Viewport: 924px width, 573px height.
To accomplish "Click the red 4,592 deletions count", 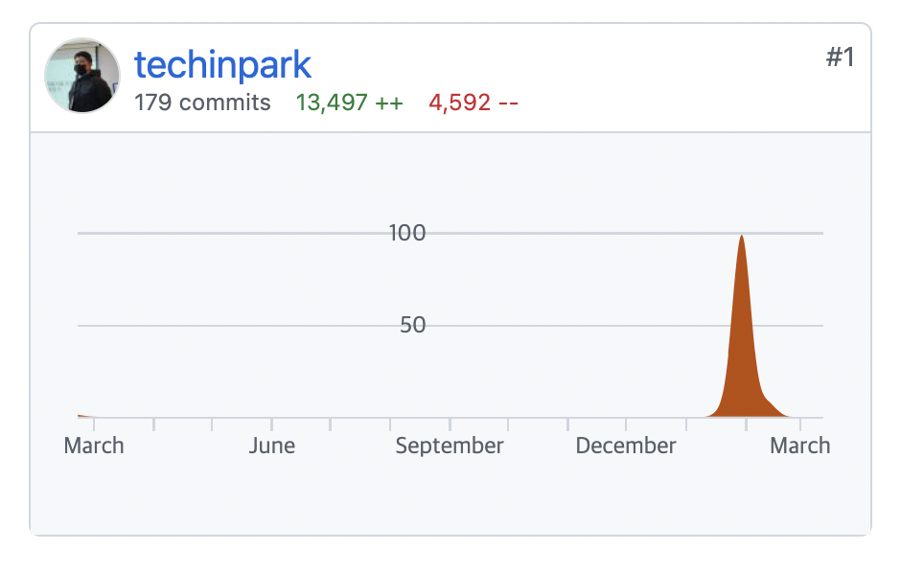I will 474,103.
